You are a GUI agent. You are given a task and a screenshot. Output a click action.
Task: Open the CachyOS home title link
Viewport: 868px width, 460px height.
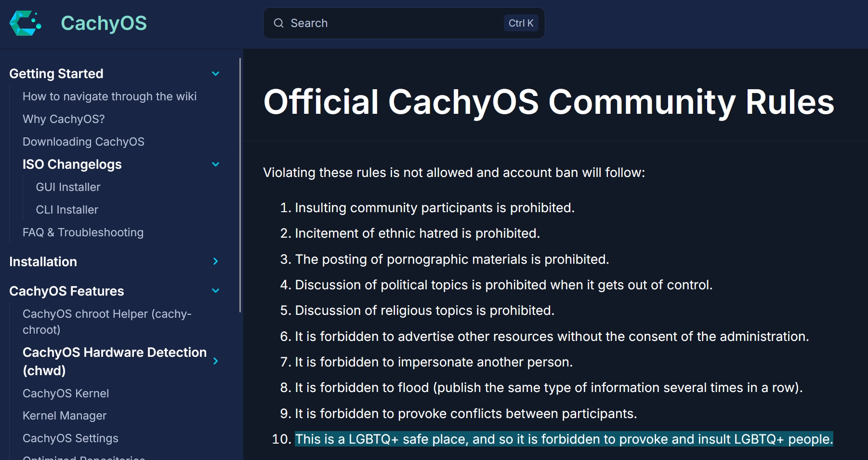(x=104, y=23)
